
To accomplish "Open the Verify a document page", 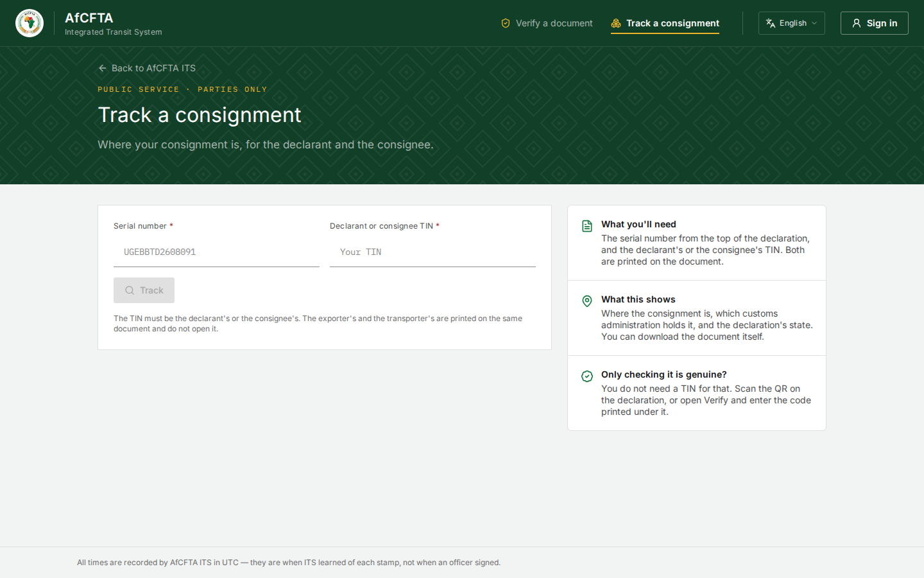I will [547, 23].
